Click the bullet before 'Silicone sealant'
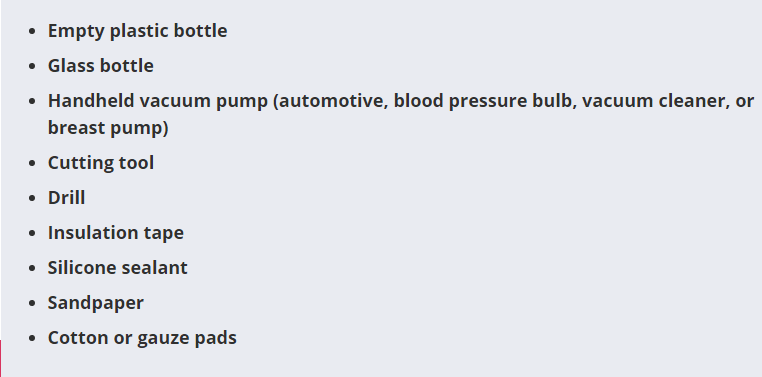The height and width of the screenshot is (377, 762). pyautogui.click(x=33, y=268)
